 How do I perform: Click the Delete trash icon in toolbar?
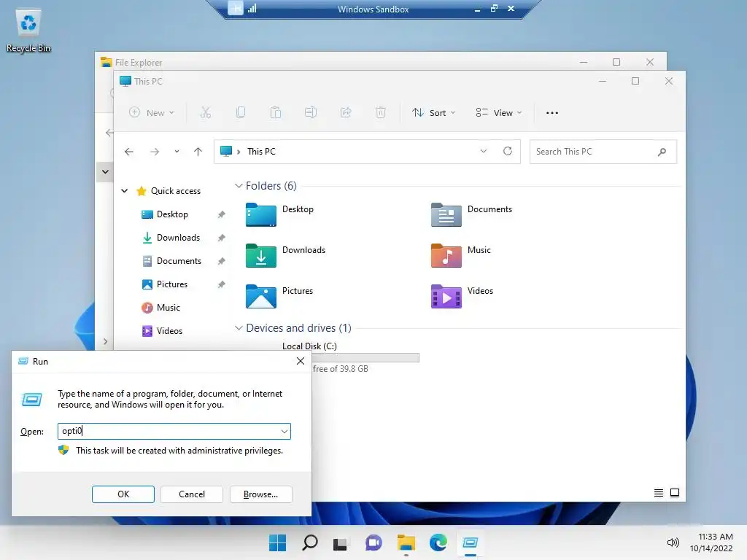(381, 113)
